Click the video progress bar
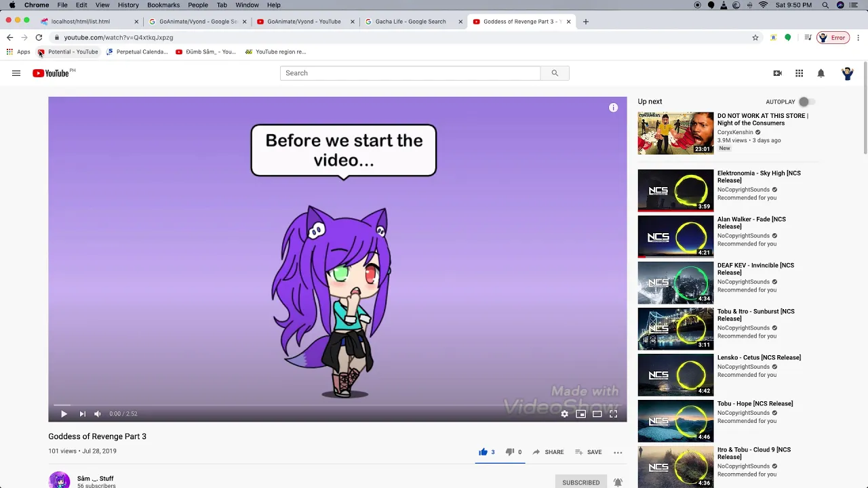The height and width of the screenshot is (488, 868). pyautogui.click(x=337, y=405)
